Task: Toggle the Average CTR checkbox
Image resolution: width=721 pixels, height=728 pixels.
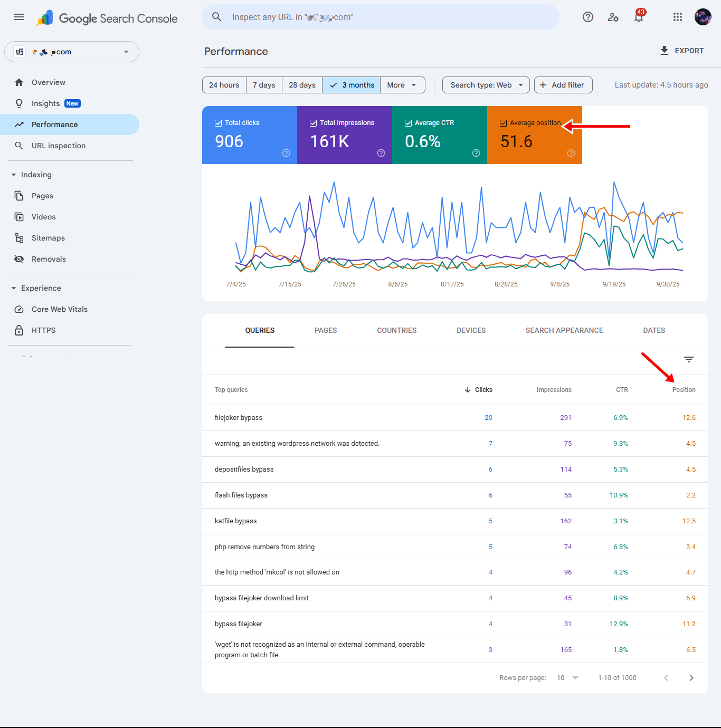Action: [408, 123]
